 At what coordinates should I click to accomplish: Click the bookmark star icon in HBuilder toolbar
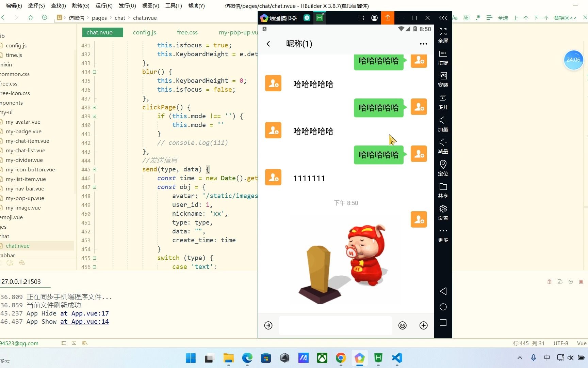pos(31,17)
